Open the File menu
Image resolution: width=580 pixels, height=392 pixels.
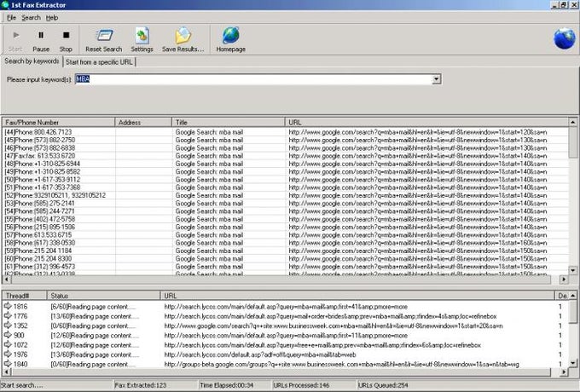point(11,17)
